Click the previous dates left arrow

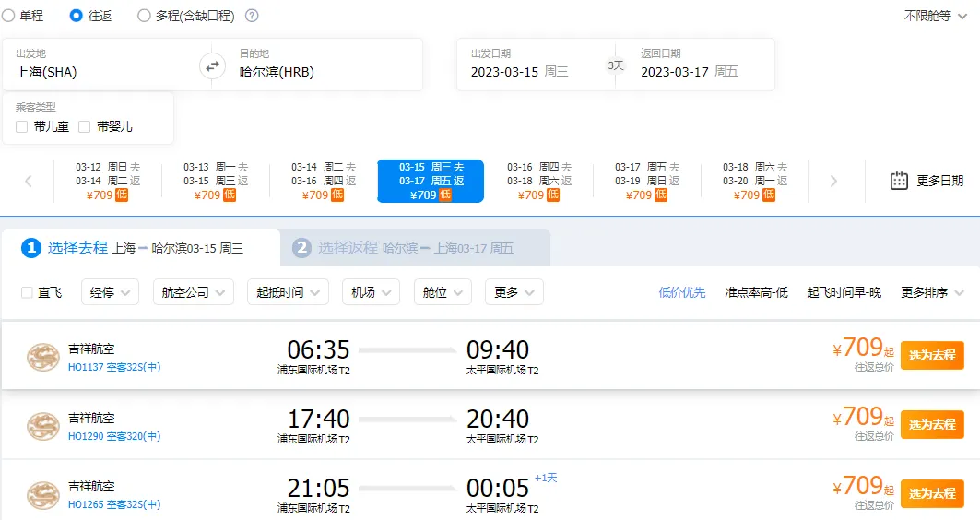29,182
